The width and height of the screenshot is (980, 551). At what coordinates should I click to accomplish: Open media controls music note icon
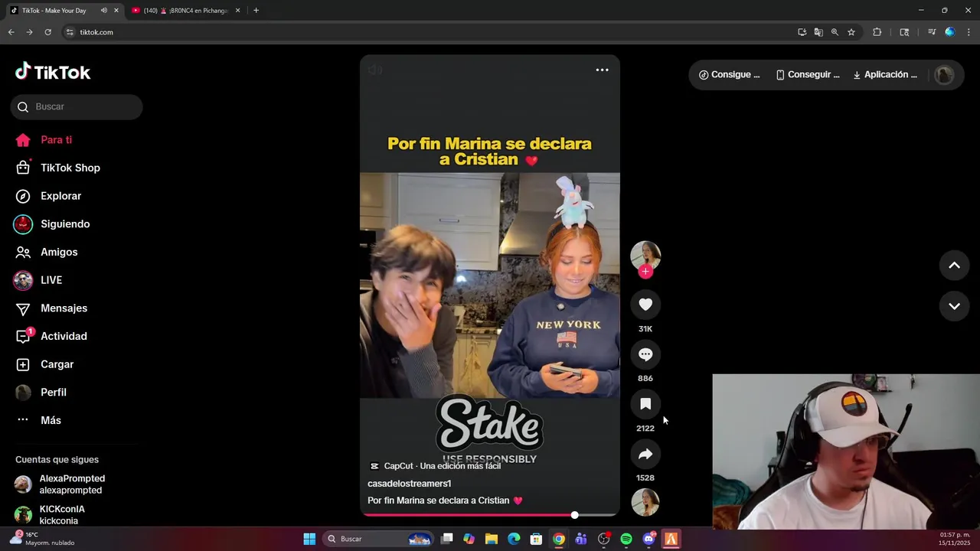click(x=932, y=32)
